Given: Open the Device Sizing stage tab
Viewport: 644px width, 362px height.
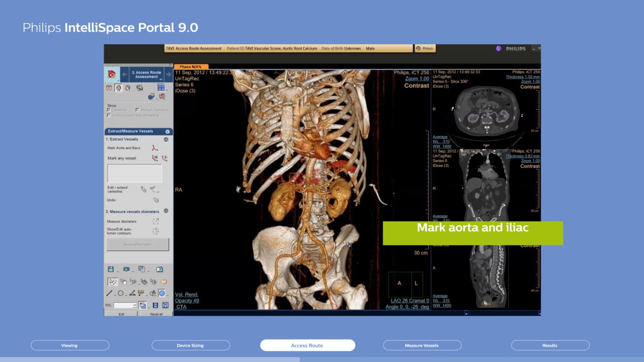Looking at the screenshot, I should coord(191,345).
